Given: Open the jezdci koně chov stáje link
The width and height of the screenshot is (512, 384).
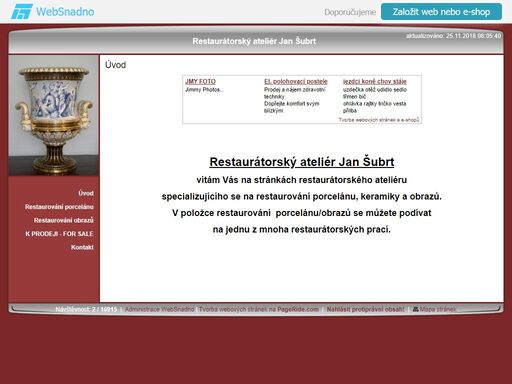Looking at the screenshot, I should point(375,82).
